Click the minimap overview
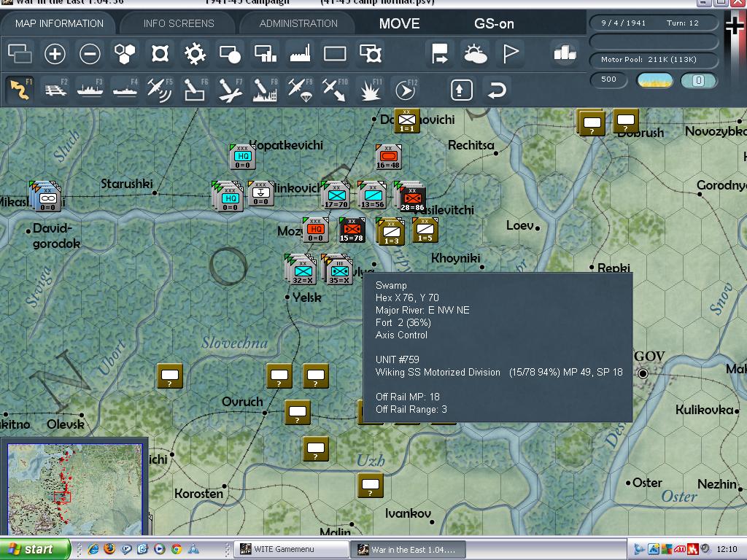 tap(75, 489)
